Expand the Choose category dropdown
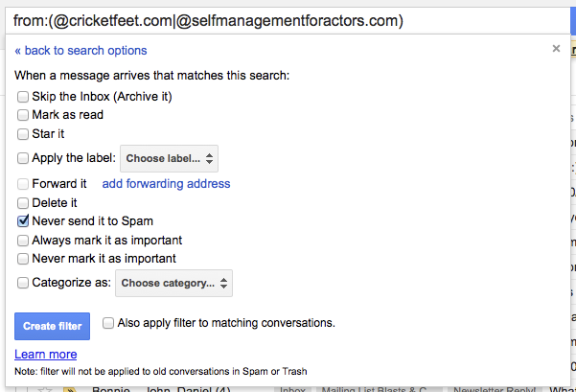The height and width of the screenshot is (392, 576). 173,284
